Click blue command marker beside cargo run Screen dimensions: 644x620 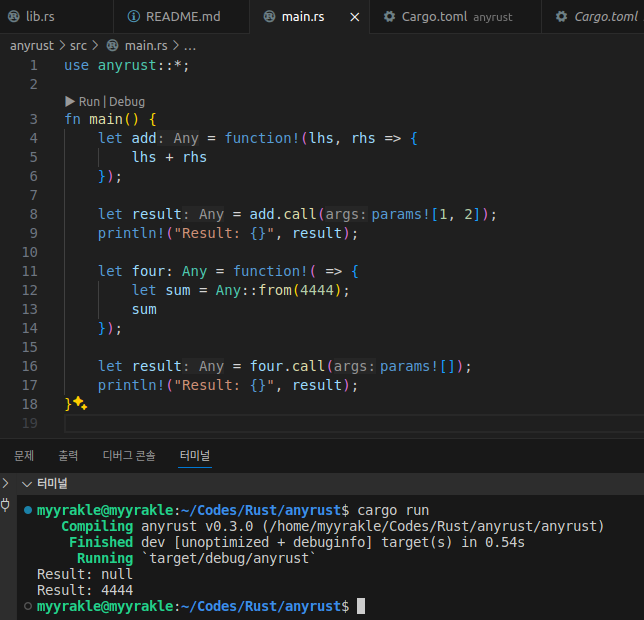[x=28, y=510]
